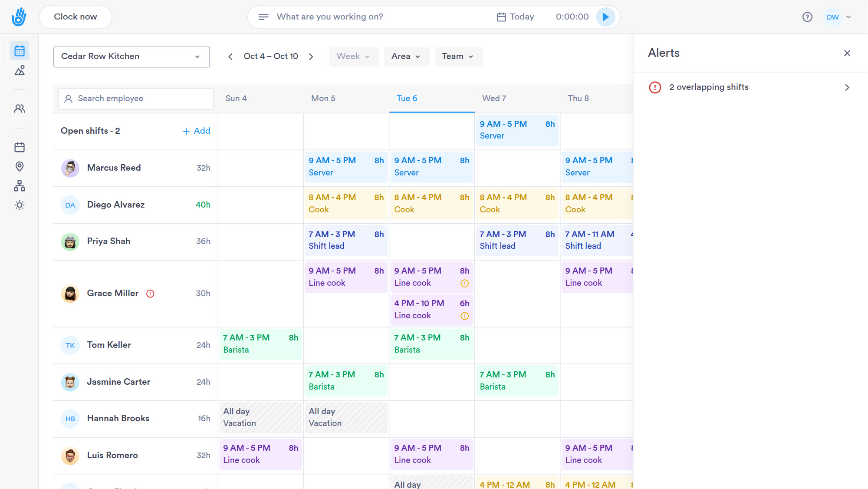Click Priya Shah's employee name
This screenshot has height=489, width=868.
pos(108,241)
